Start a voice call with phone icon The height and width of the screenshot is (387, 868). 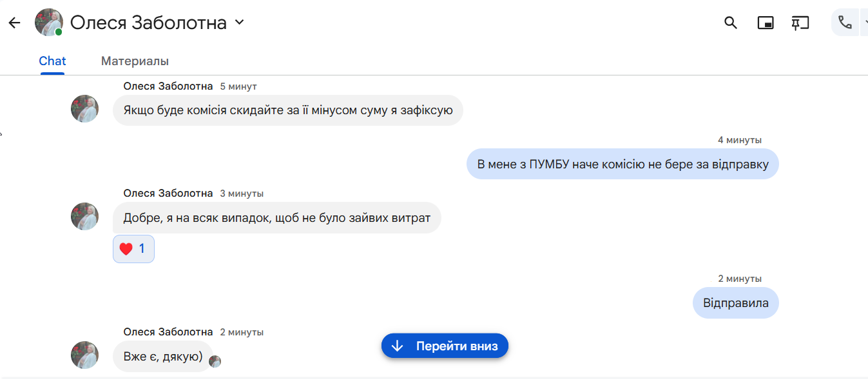tap(845, 23)
